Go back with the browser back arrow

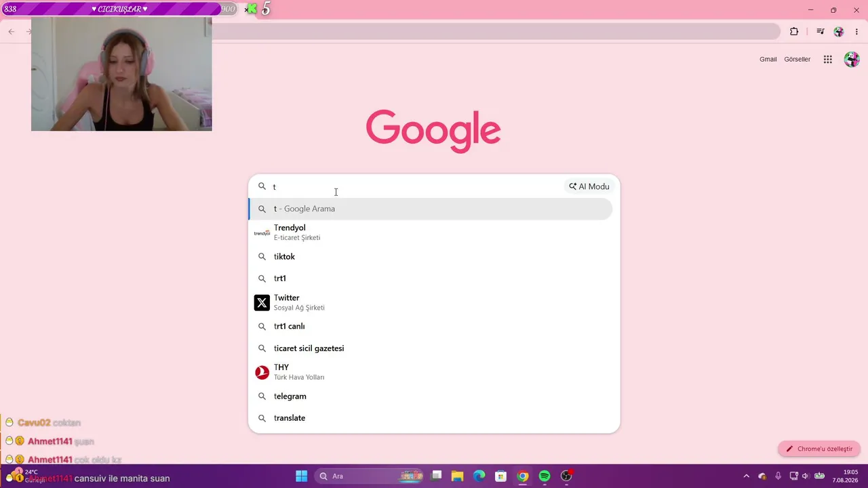tap(12, 31)
